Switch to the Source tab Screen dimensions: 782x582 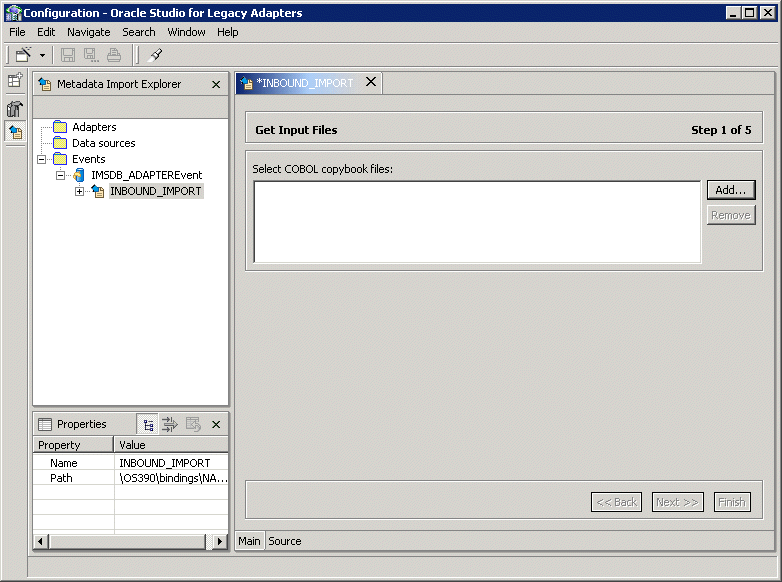(x=285, y=541)
